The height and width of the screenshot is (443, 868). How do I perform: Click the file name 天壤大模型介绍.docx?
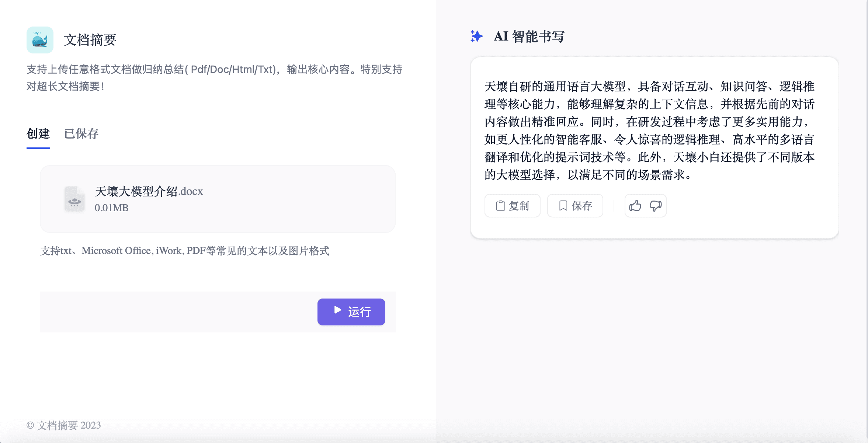point(149,191)
